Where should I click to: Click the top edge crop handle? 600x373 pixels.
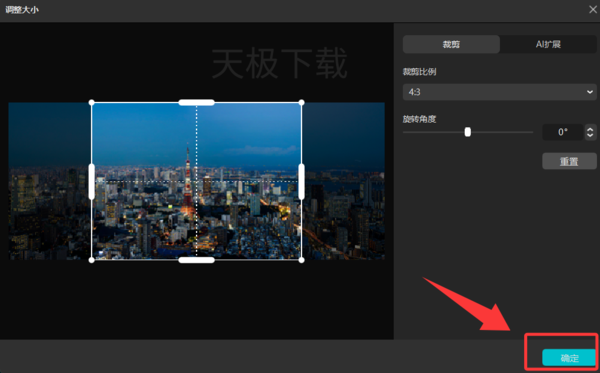[196, 103]
